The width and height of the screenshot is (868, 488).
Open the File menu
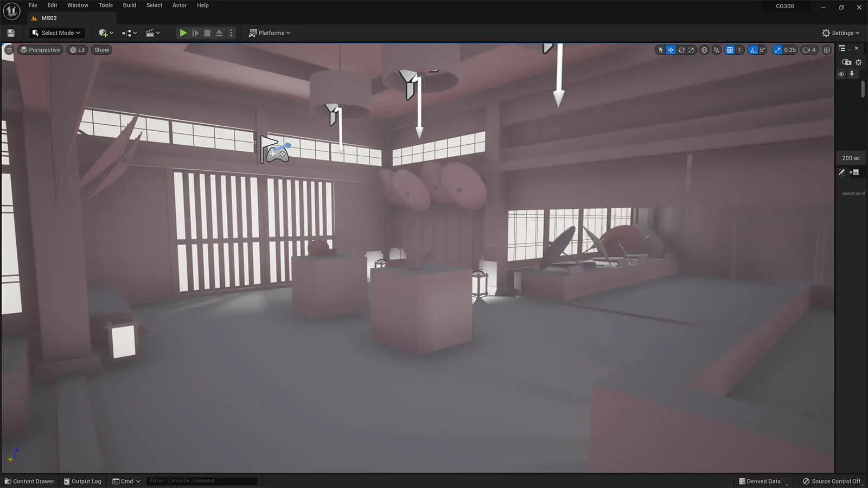point(33,5)
